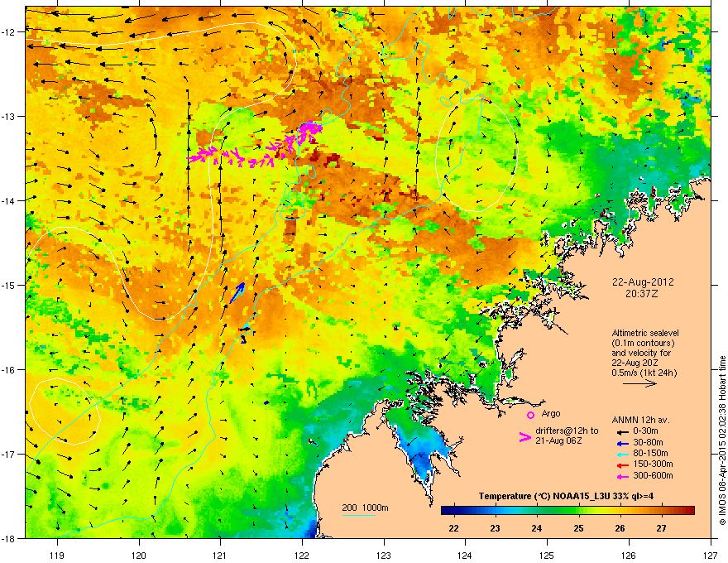Click the red 150-300m arrow legend symbol

click(623, 465)
